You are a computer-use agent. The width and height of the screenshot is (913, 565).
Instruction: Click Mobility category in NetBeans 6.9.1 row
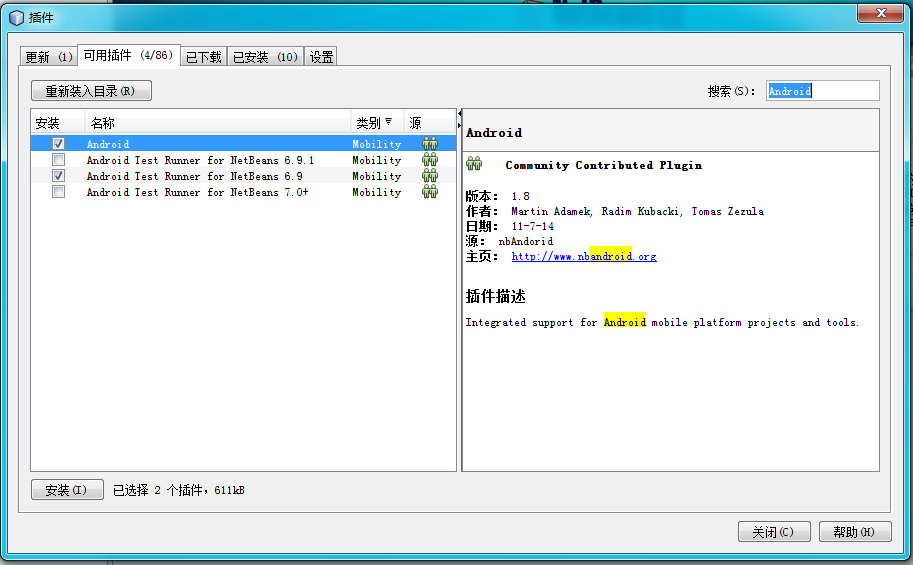[x=377, y=160]
